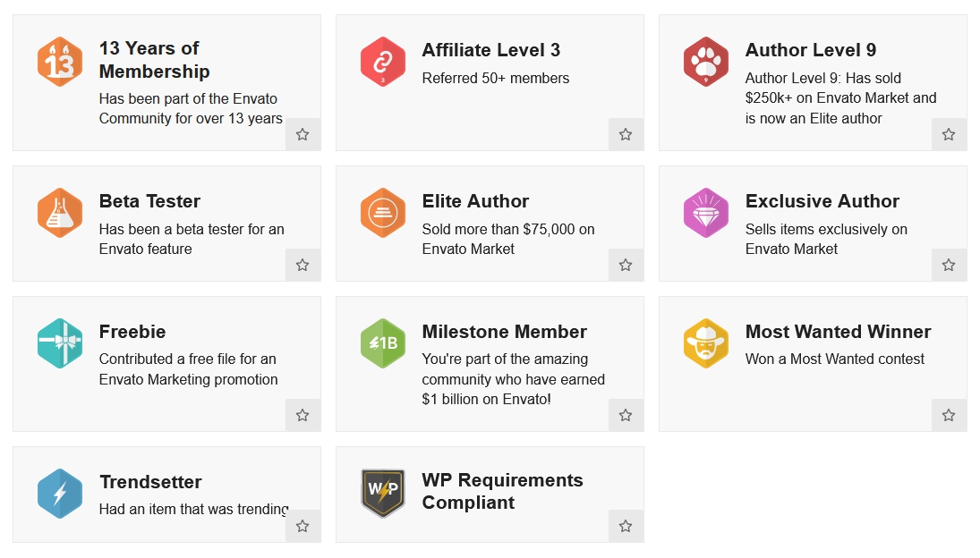Click the Affiliate Level 3 link badge icon

point(383,62)
